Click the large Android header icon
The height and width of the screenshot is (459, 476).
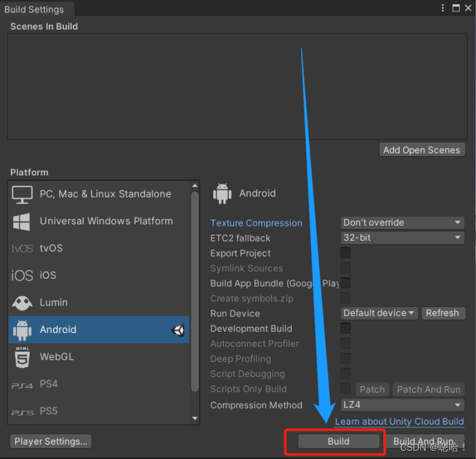222,193
